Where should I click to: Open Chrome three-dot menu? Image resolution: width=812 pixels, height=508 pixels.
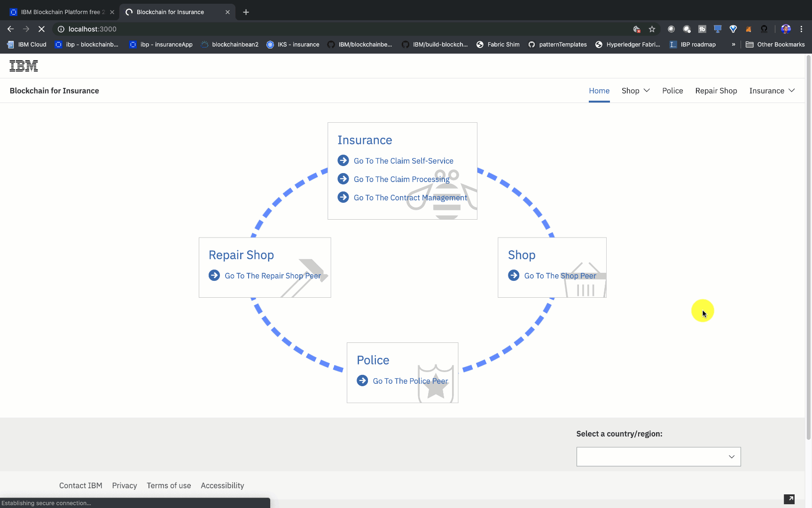[801, 29]
